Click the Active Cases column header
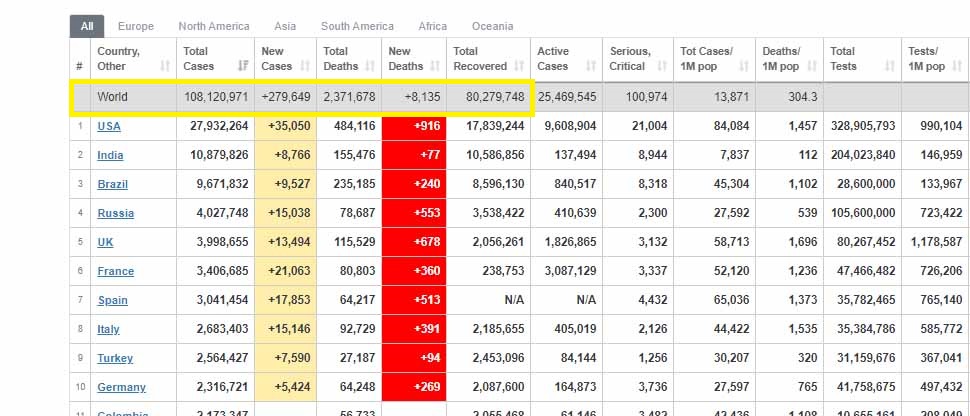The height and width of the screenshot is (416, 970). pos(566,59)
